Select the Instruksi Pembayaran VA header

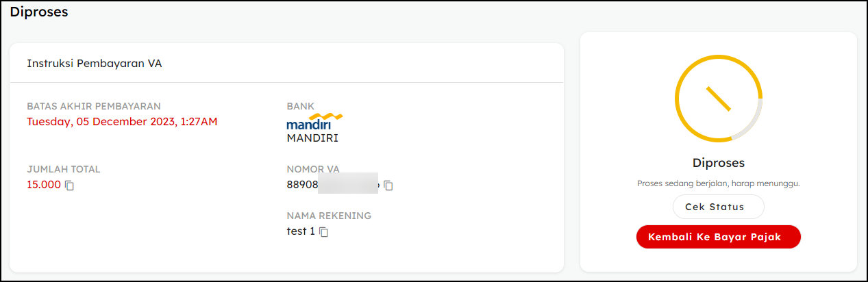point(95,64)
